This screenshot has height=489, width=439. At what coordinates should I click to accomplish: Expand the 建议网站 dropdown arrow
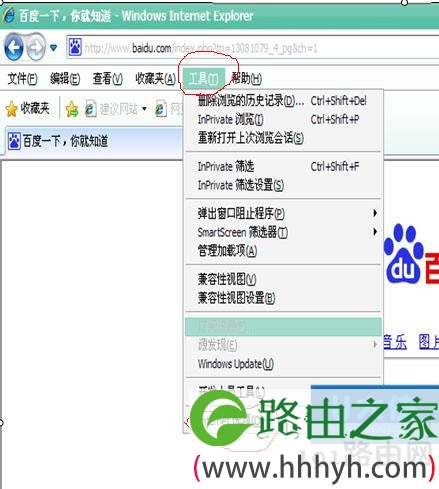pyautogui.click(x=144, y=109)
